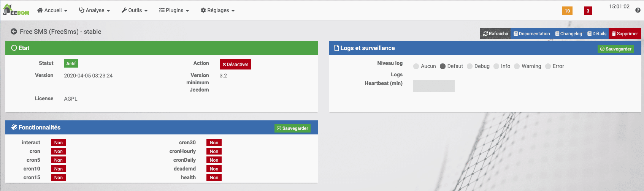Click the Rafraichir button

point(495,33)
